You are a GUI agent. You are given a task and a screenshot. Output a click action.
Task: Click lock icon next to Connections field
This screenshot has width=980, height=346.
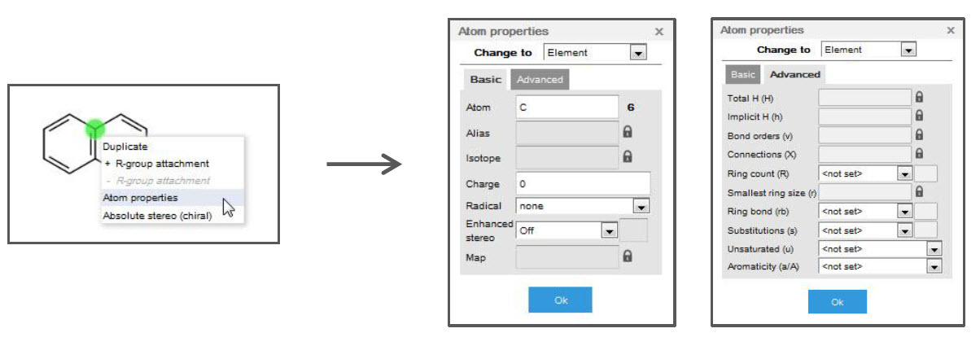click(x=919, y=153)
